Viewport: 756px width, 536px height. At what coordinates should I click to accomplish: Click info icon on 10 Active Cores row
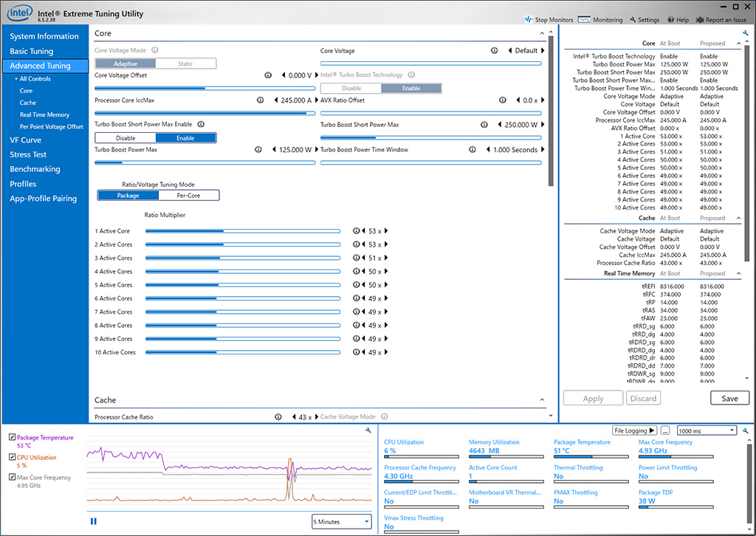coord(356,352)
